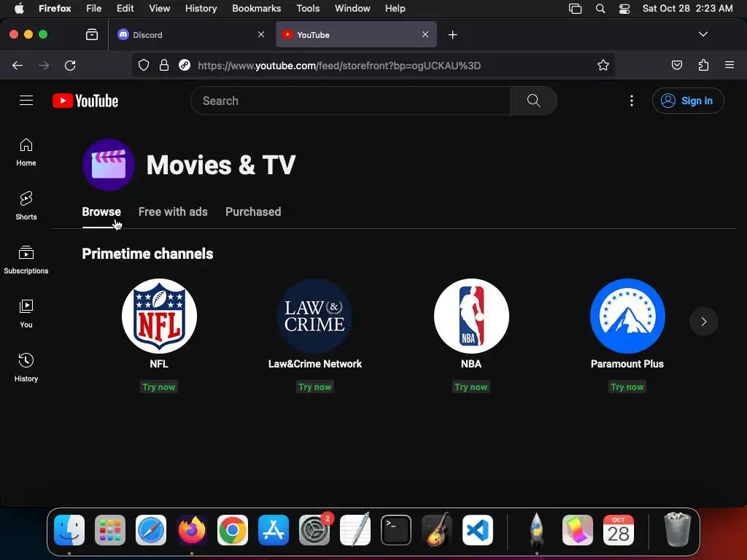This screenshot has width=747, height=560.
Task: Open Home in YouTube sidebar
Action: [x=26, y=152]
